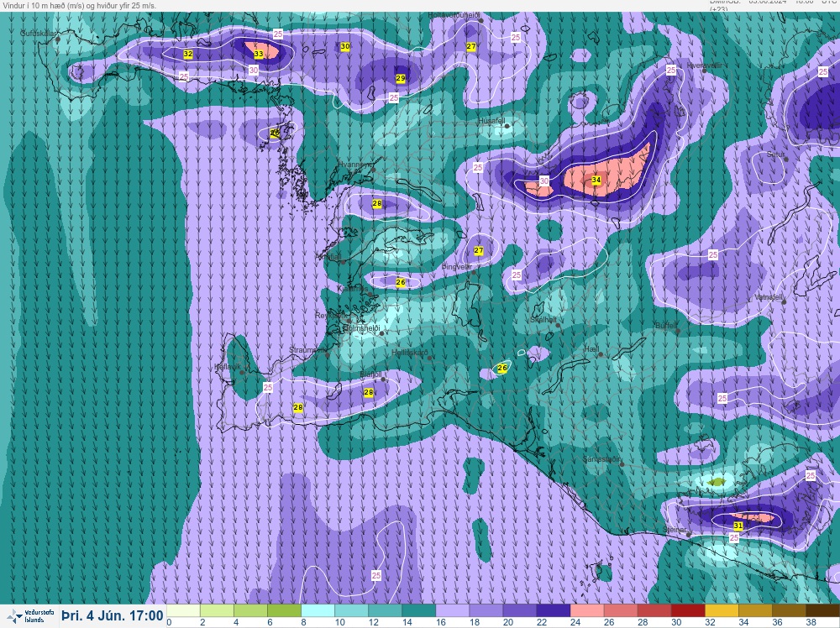Click the Sámsstaðir station label

(x=602, y=459)
